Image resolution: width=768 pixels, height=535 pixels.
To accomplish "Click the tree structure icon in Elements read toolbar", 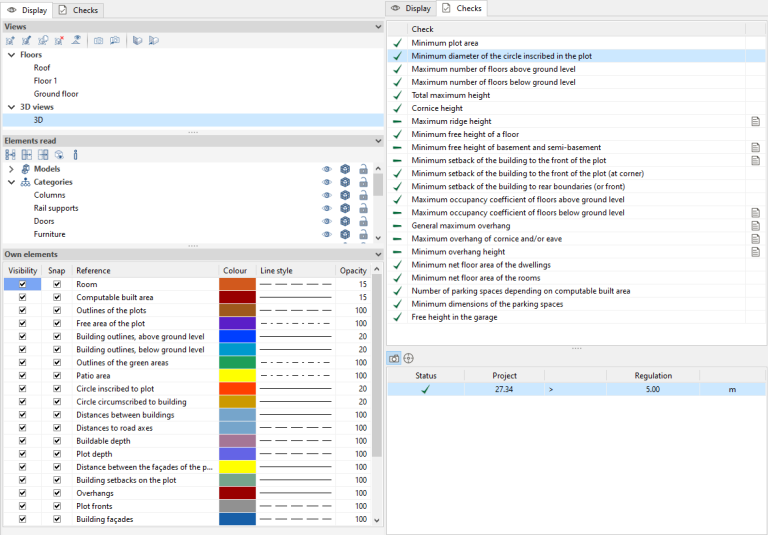I will [x=10, y=155].
